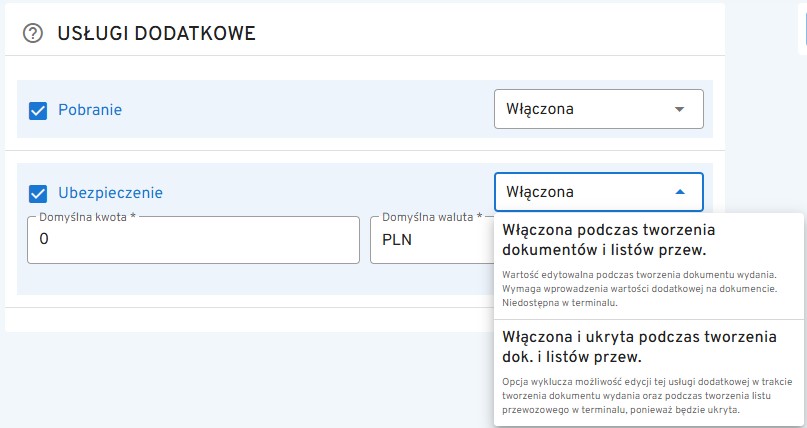The width and height of the screenshot is (807, 428).
Task: Click the down arrow in Pobranie dropdown
Action: [680, 109]
